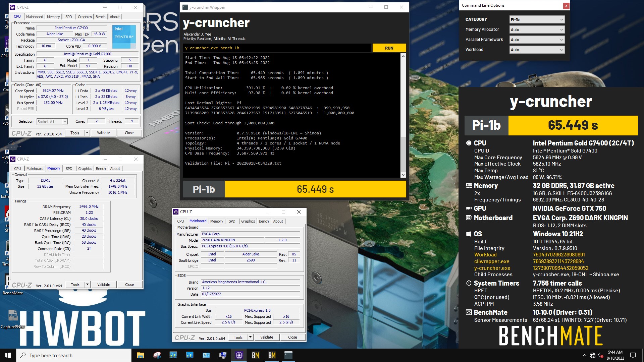
Task: Click the Core Speed value 5624.07 MHz
Action: pyautogui.click(x=53, y=91)
